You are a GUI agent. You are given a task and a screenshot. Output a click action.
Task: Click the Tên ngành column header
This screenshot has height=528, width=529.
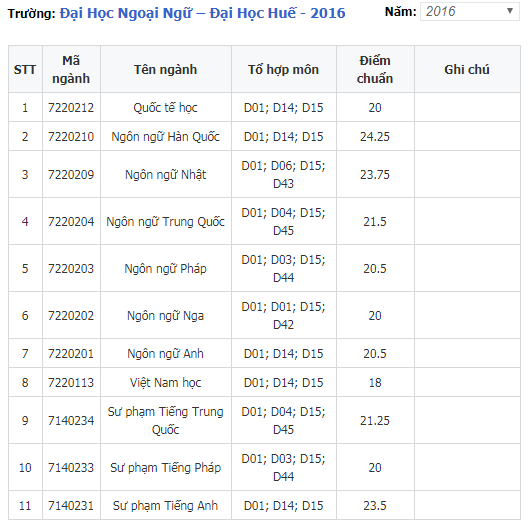pos(166,69)
